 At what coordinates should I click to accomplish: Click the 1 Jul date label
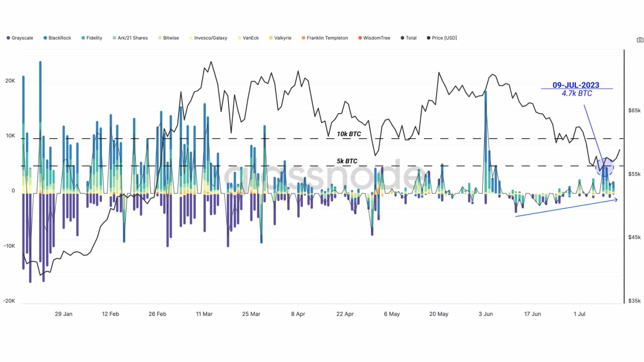[579, 314]
